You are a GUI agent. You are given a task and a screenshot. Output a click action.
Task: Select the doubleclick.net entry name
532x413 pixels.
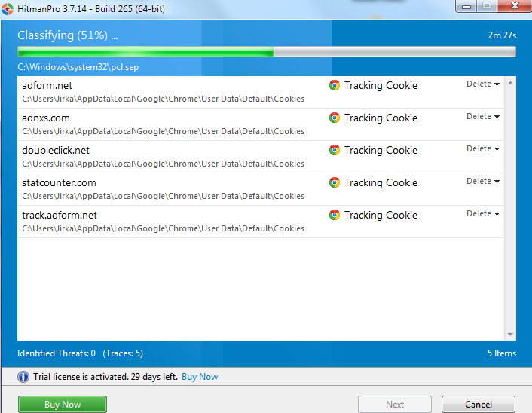click(56, 150)
